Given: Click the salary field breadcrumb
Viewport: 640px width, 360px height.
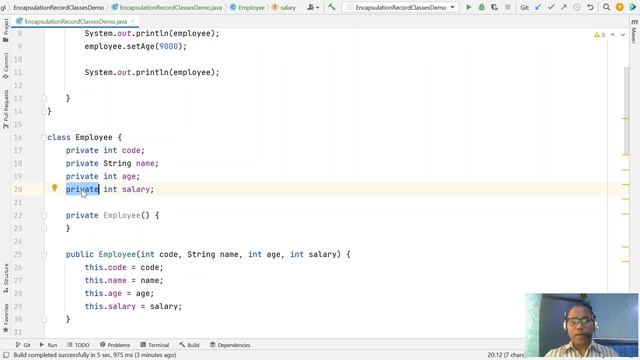Looking at the screenshot, I should click(284, 7).
